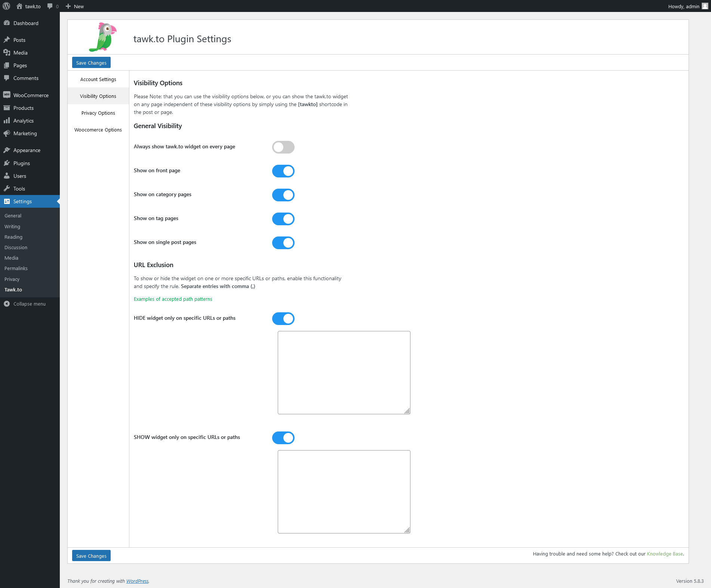Open the Knowledge Base link

[x=665, y=554]
